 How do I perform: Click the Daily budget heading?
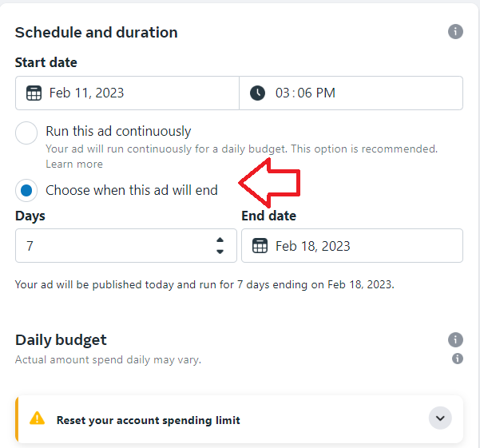pyautogui.click(x=61, y=340)
